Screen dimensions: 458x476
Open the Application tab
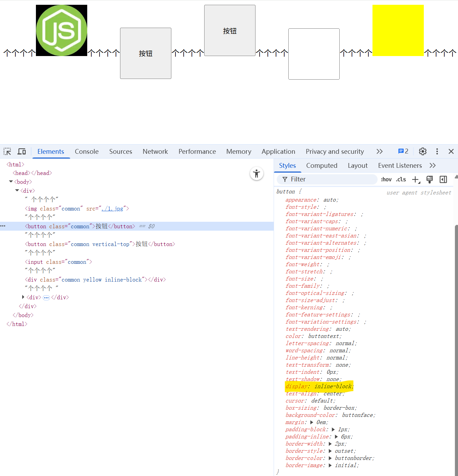pos(278,151)
